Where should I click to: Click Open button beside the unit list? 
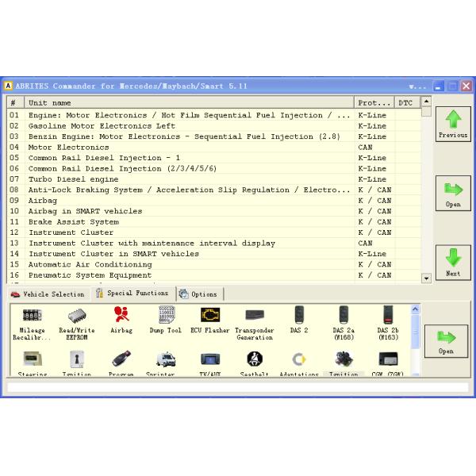pos(452,193)
